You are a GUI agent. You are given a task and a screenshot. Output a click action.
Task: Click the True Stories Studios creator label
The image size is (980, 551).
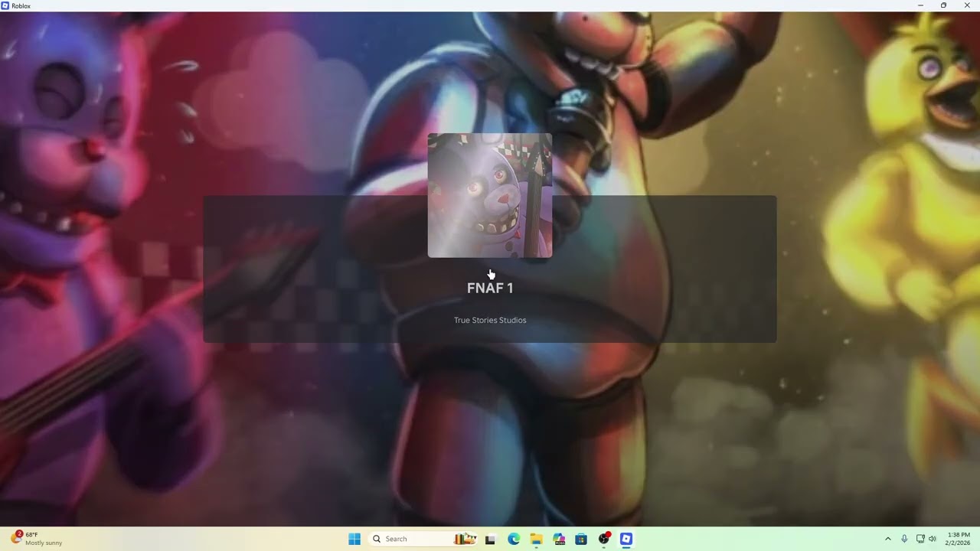click(x=490, y=320)
